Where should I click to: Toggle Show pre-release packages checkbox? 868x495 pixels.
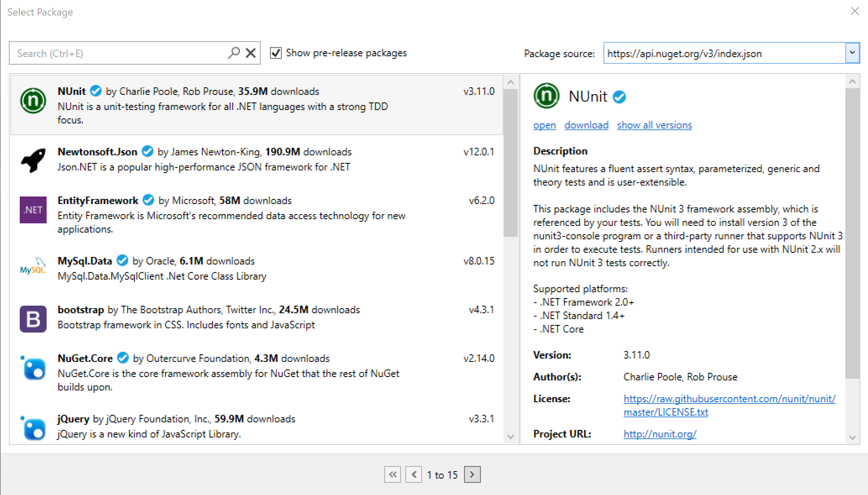point(276,53)
